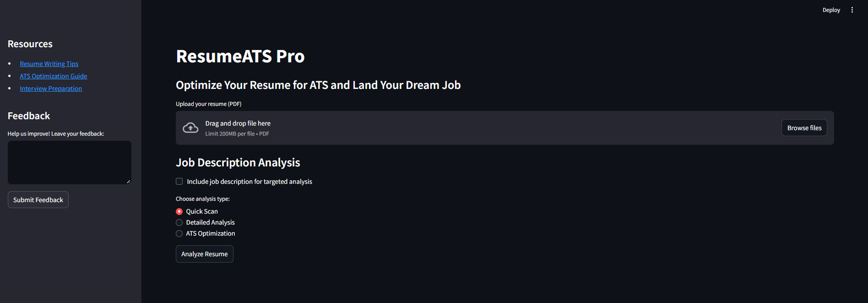Submit Feedback via sidebar button
Screen dimensions: 868x303
coord(38,200)
